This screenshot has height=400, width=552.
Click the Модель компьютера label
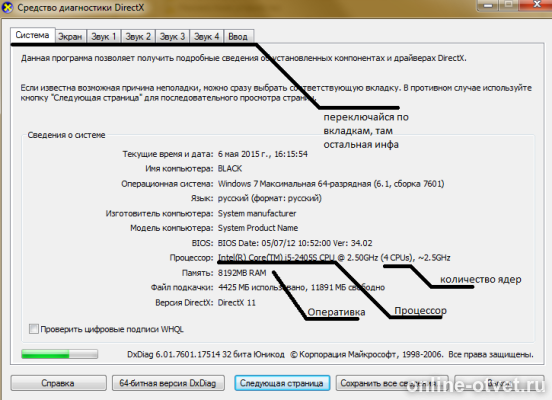172,228
